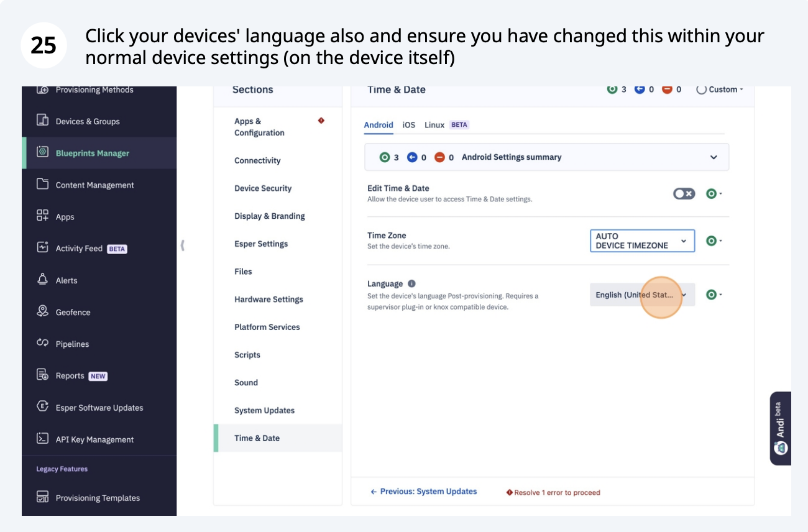Open the Custom dropdown in the header
Image resolution: width=808 pixels, height=532 pixels.
coord(720,89)
